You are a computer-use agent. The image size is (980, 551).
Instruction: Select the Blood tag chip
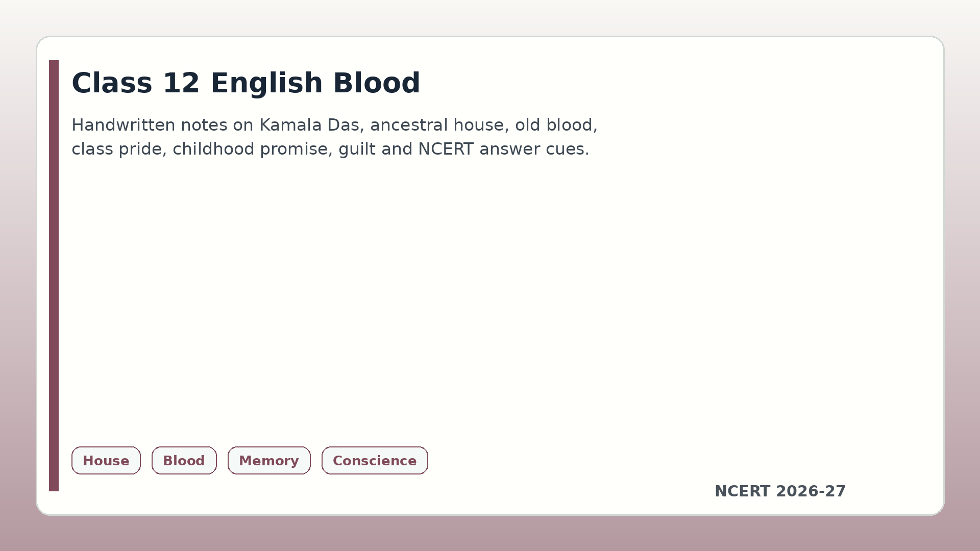[x=184, y=460]
